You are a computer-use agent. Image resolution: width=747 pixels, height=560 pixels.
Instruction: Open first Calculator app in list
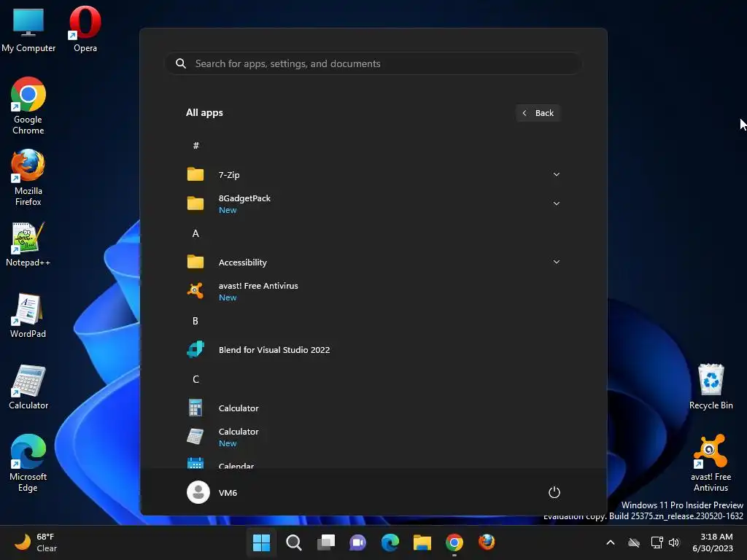373,408
